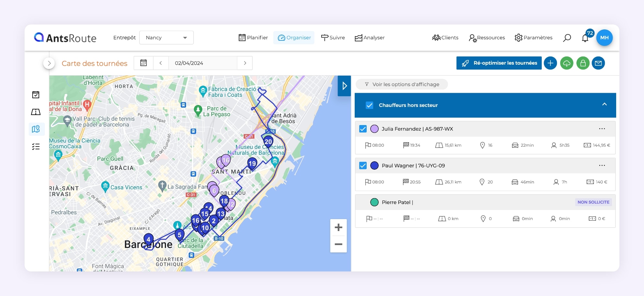Image resolution: width=644 pixels, height=296 pixels.
Task: Click the blue envelope icon
Action: coord(599,63)
